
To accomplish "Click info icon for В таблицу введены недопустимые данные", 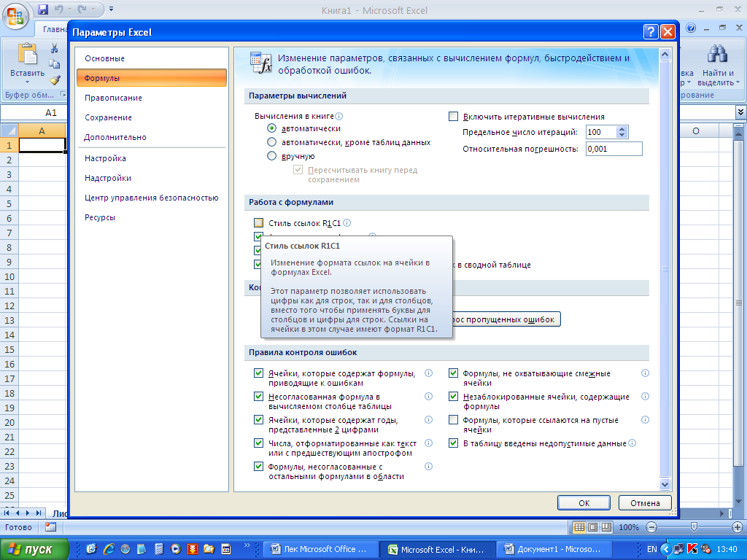I will 632,443.
